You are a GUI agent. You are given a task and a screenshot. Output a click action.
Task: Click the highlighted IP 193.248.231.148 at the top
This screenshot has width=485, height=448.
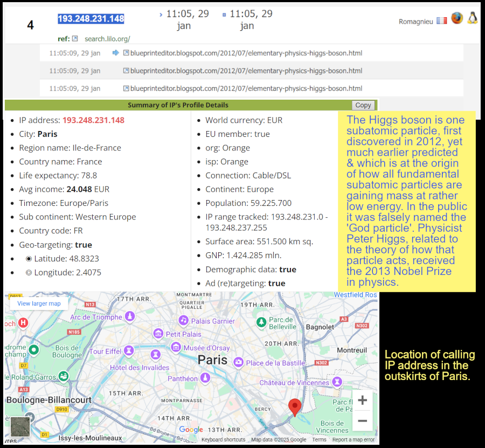[x=91, y=18]
